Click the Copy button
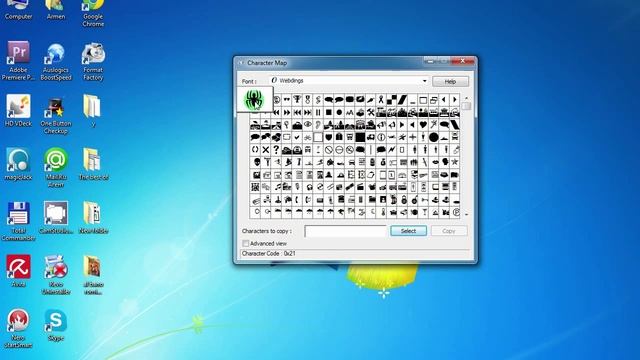The width and height of the screenshot is (640, 360). pyautogui.click(x=449, y=231)
